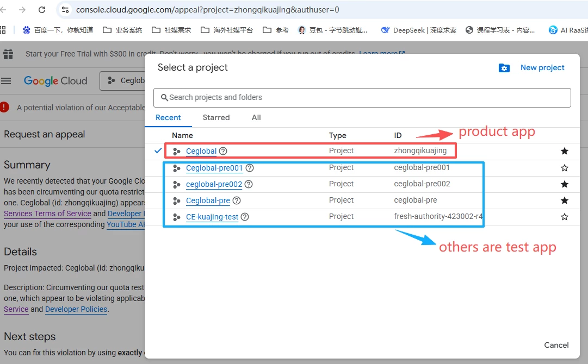Select the CE-kuajing-test project link
This screenshot has width=588, height=364.
(212, 217)
